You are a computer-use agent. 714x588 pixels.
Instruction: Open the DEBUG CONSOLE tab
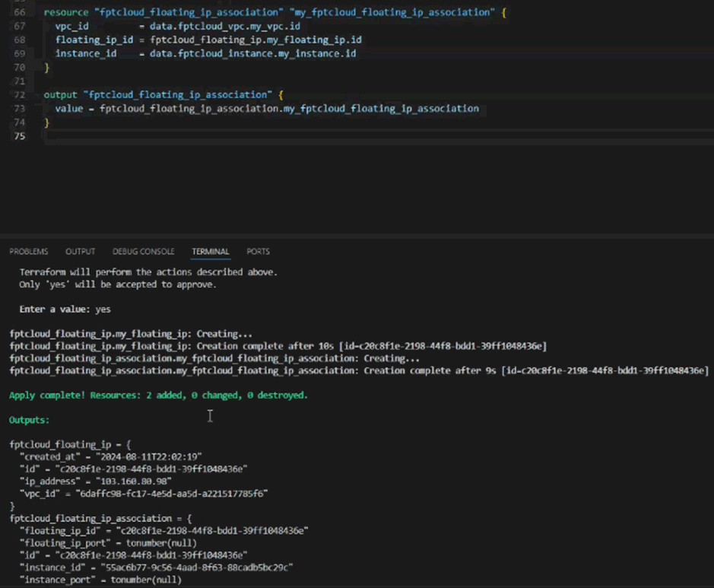point(144,252)
